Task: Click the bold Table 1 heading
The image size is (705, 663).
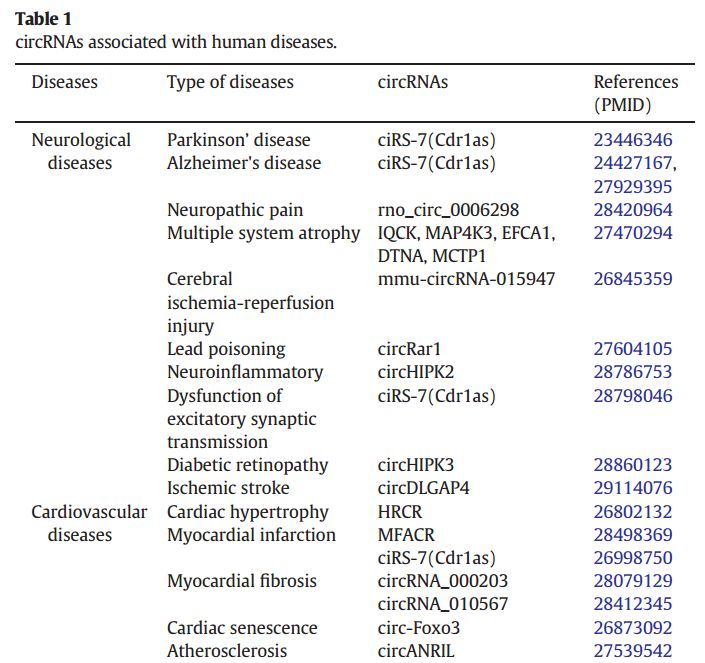Action: (44, 19)
